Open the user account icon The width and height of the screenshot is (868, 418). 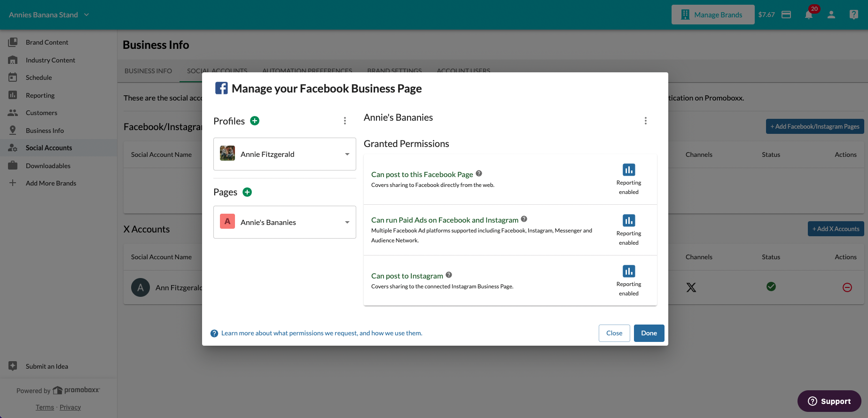831,15
